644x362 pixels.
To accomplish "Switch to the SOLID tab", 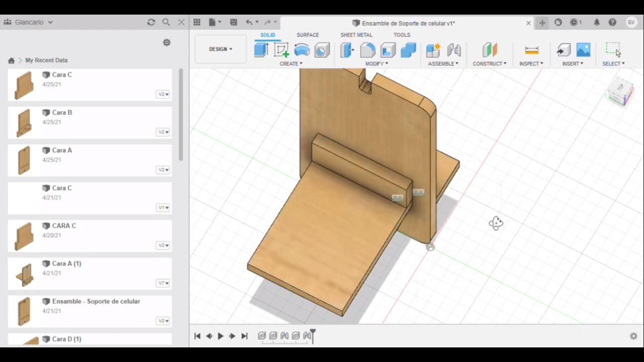I will tap(268, 35).
